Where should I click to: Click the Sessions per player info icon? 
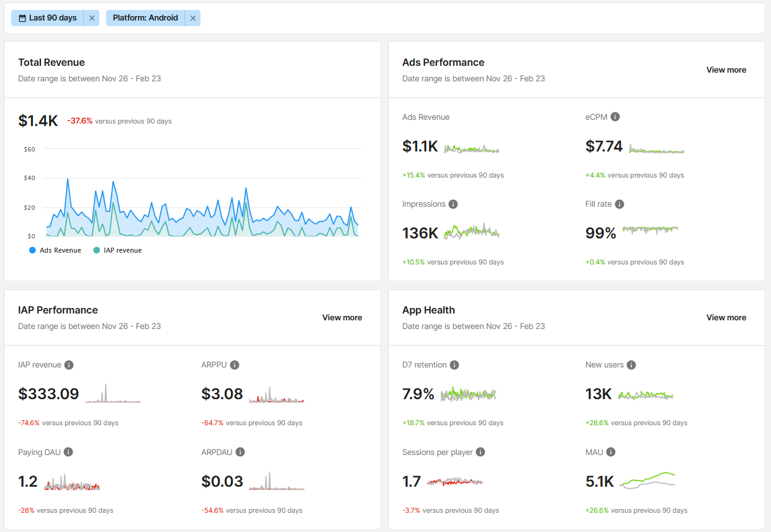(x=480, y=452)
